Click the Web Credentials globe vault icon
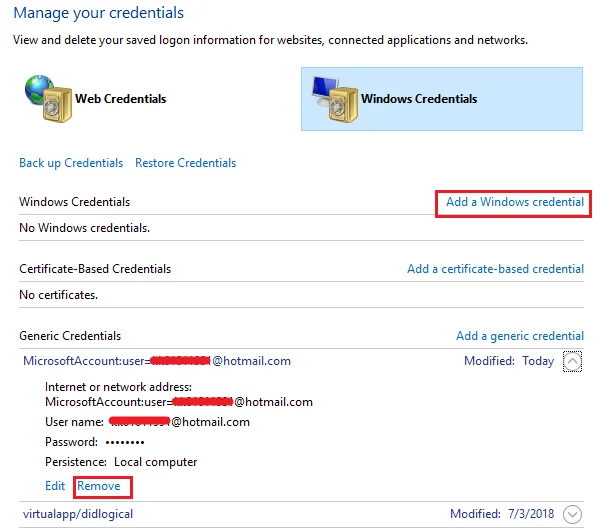The height and width of the screenshot is (530, 600). (48, 99)
